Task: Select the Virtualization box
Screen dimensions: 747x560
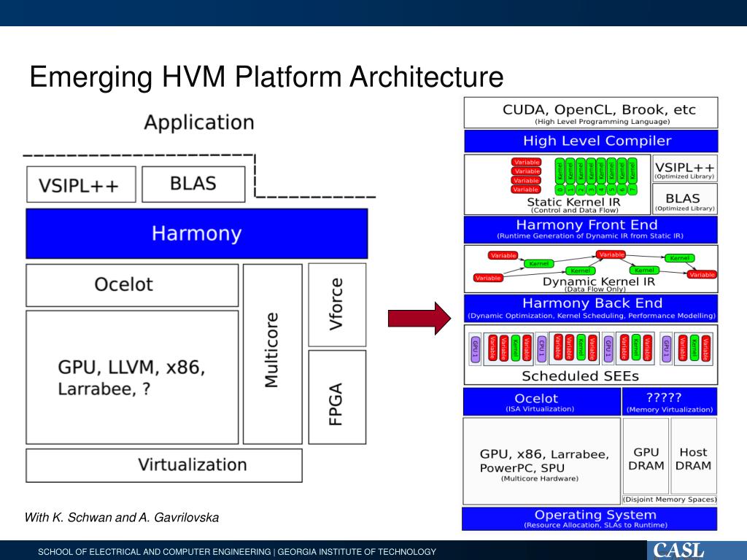Action: point(164,465)
